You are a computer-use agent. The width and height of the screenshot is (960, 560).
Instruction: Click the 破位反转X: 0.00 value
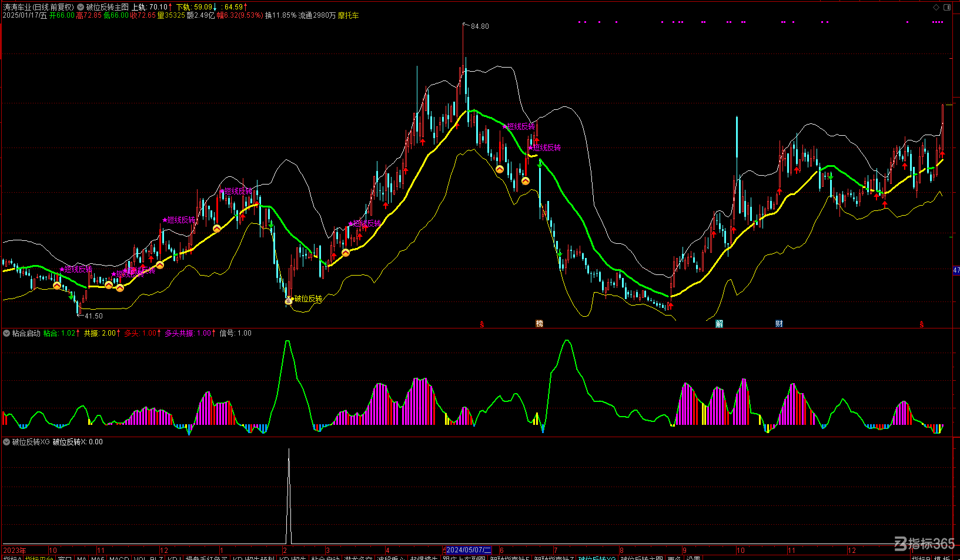[78, 442]
